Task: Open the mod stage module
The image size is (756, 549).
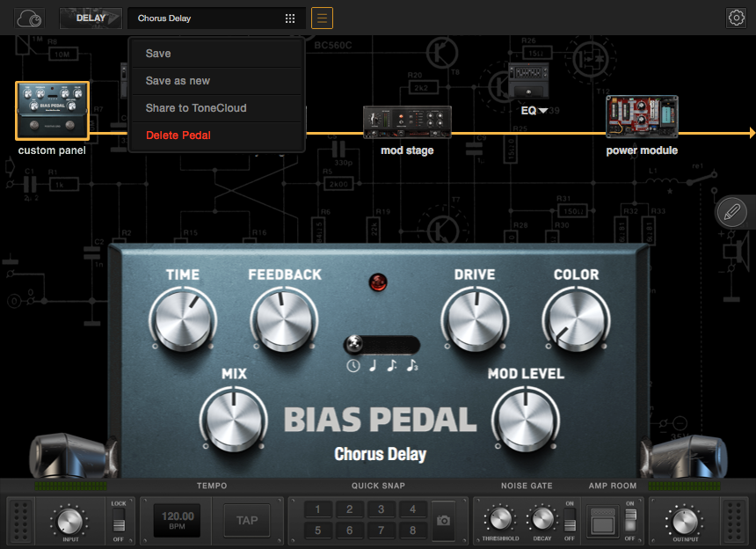Action: pyautogui.click(x=407, y=122)
